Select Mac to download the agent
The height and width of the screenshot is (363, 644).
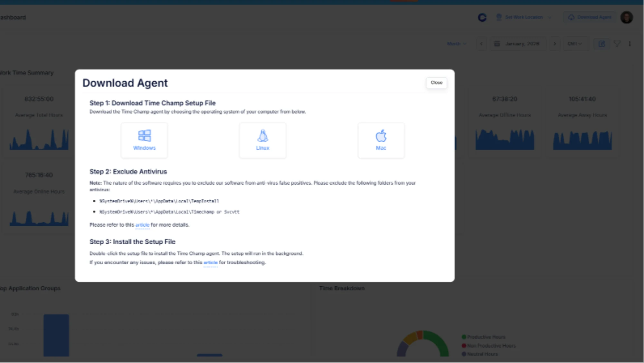[381, 140]
